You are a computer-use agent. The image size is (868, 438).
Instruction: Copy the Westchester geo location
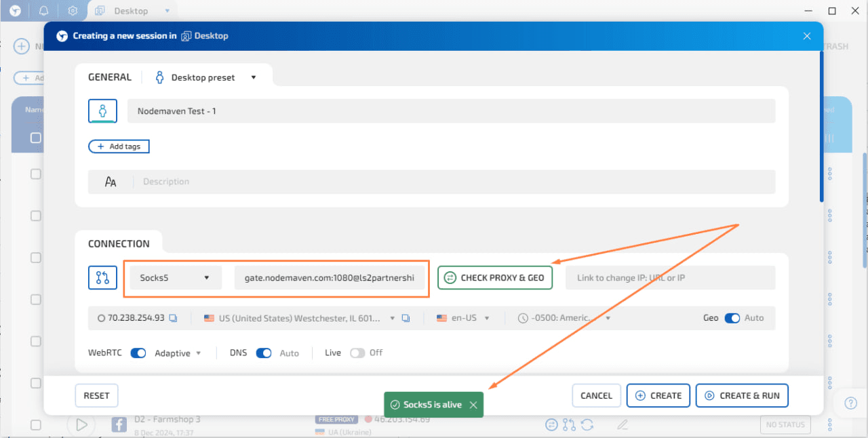pos(406,318)
